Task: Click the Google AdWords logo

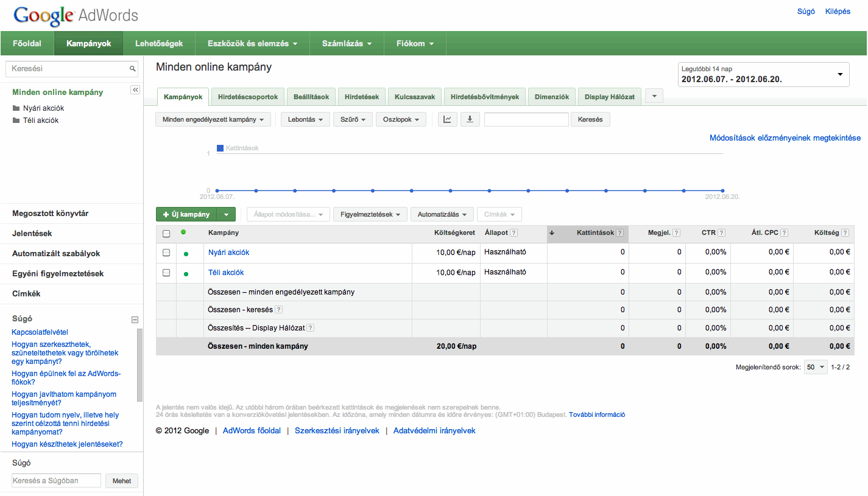Action: coord(76,16)
